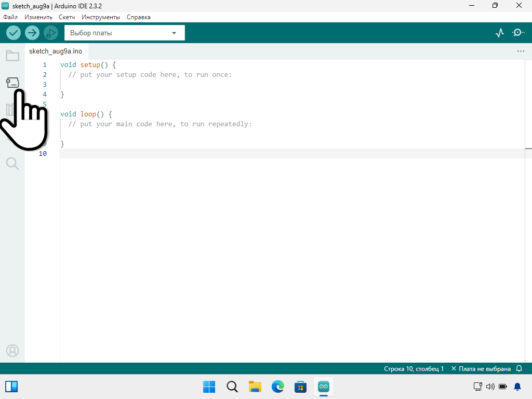Place cursor on empty line 10

292,153
